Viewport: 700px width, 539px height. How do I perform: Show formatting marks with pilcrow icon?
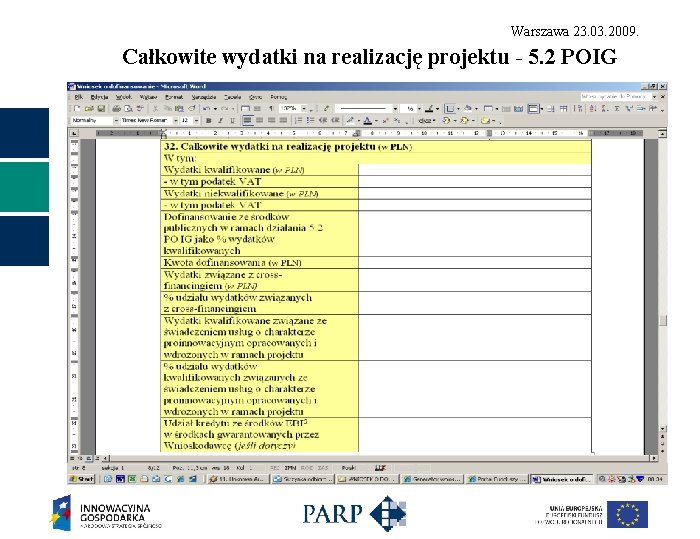click(271, 108)
